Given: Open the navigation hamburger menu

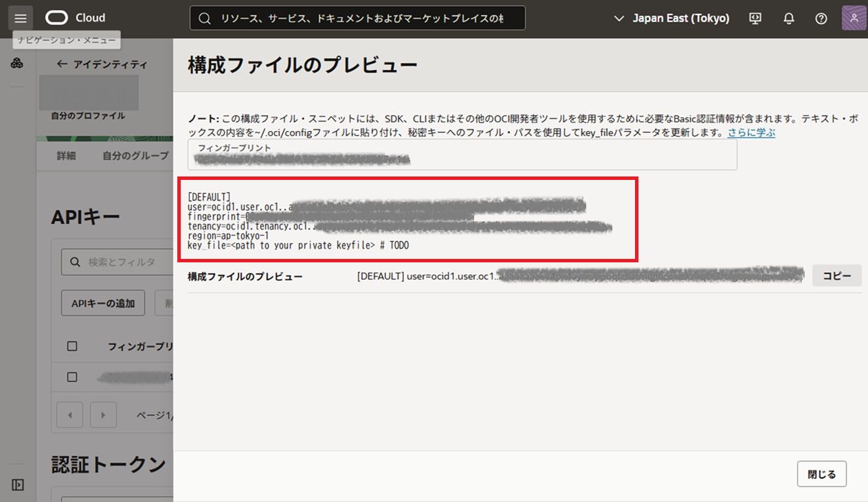Looking at the screenshot, I should tap(21, 18).
